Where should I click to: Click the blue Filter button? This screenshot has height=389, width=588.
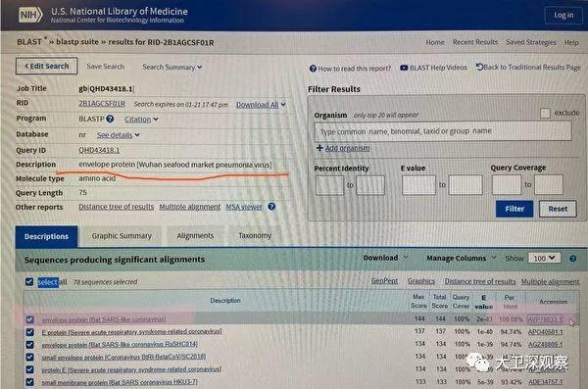coord(514,209)
